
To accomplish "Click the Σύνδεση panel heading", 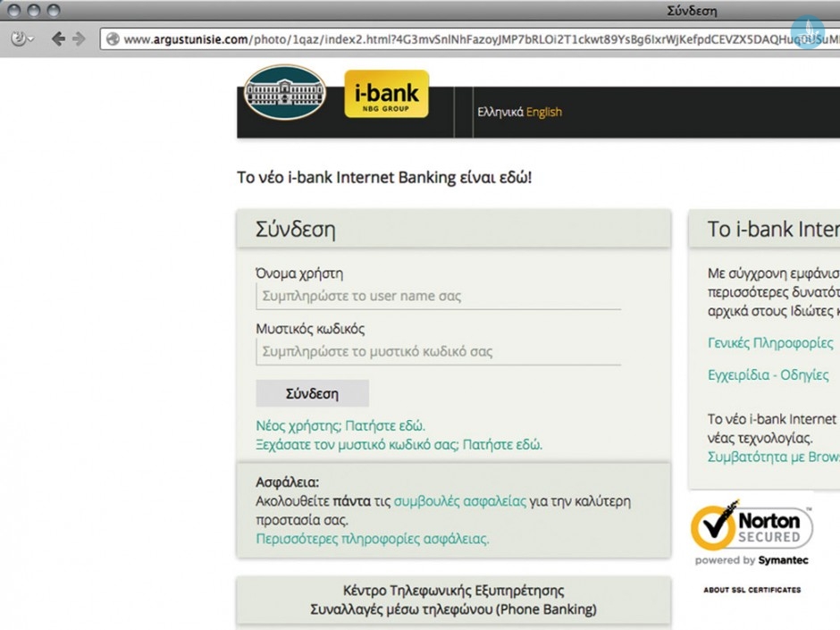I will tap(296, 230).
